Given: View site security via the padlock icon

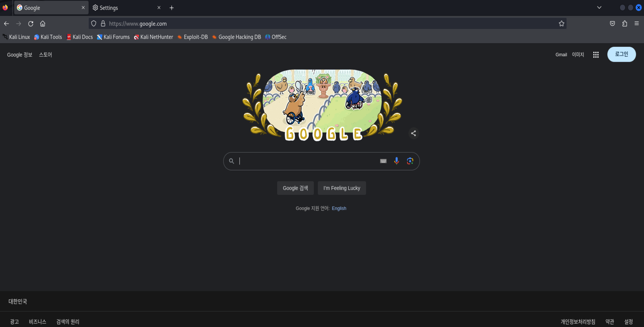Looking at the screenshot, I should (x=103, y=24).
